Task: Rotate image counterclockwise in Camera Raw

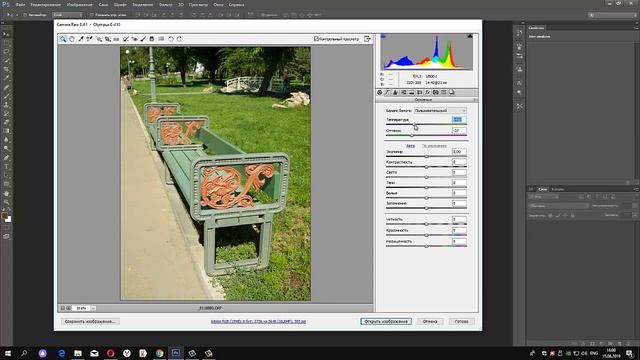Action: coord(171,39)
